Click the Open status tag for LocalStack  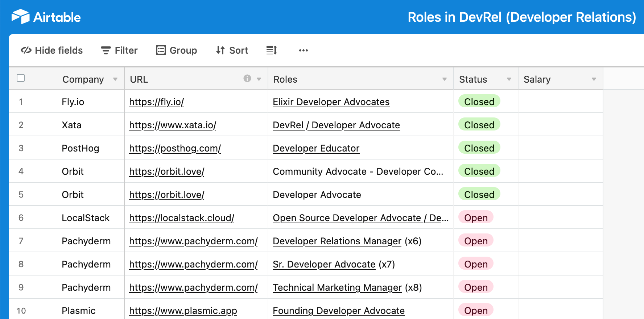[476, 217]
